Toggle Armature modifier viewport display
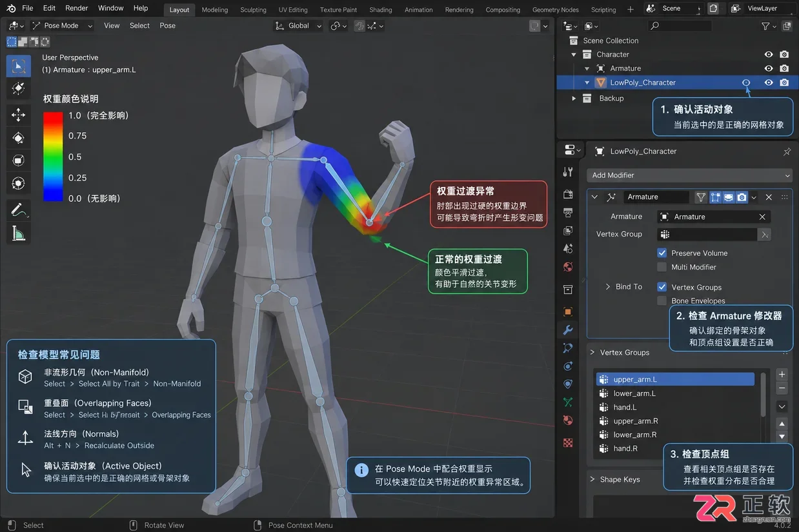The image size is (799, 532). 728,197
